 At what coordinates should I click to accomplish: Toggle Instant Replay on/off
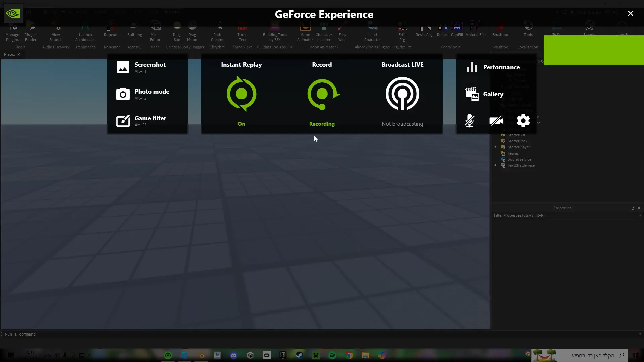point(241,94)
